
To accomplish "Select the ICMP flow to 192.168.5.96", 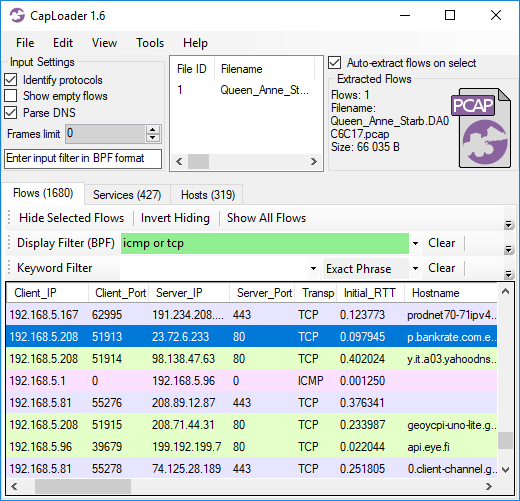I will coord(252,381).
